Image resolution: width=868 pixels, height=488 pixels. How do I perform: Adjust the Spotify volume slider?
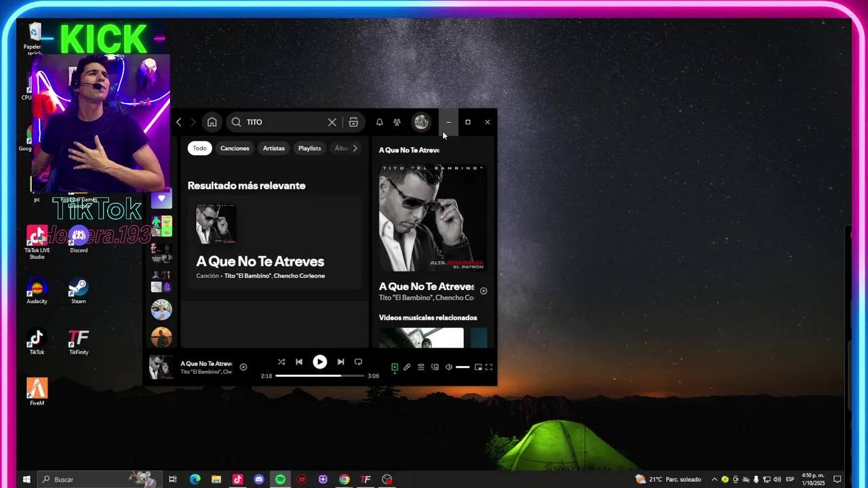point(462,367)
